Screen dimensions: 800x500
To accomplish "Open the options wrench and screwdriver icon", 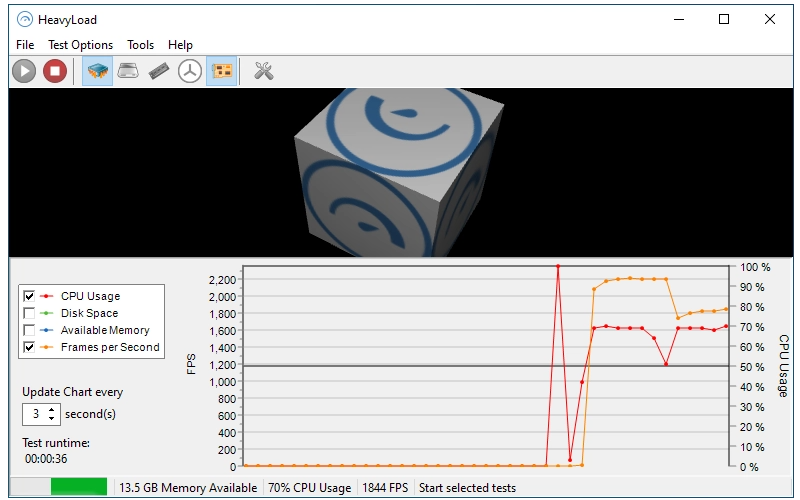I will [264, 71].
